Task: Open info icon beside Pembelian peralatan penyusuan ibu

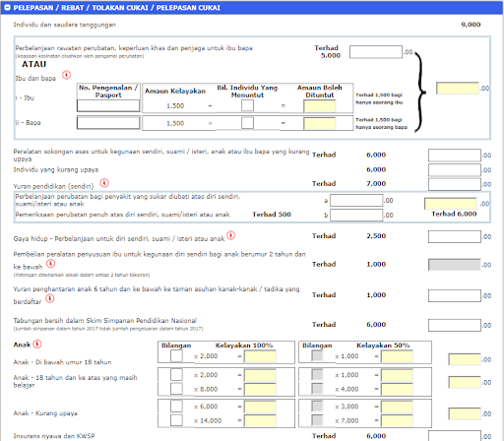Action: coord(50,264)
